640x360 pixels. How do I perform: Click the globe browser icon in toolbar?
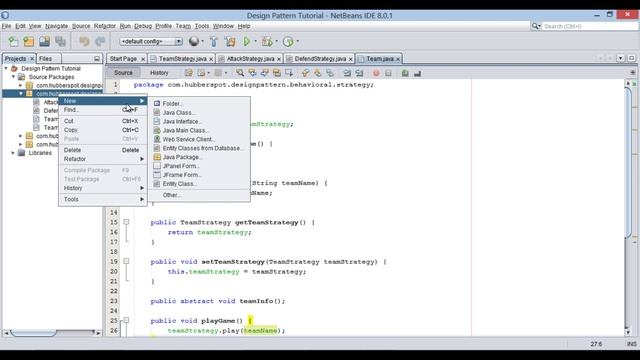pyautogui.click(x=194, y=41)
